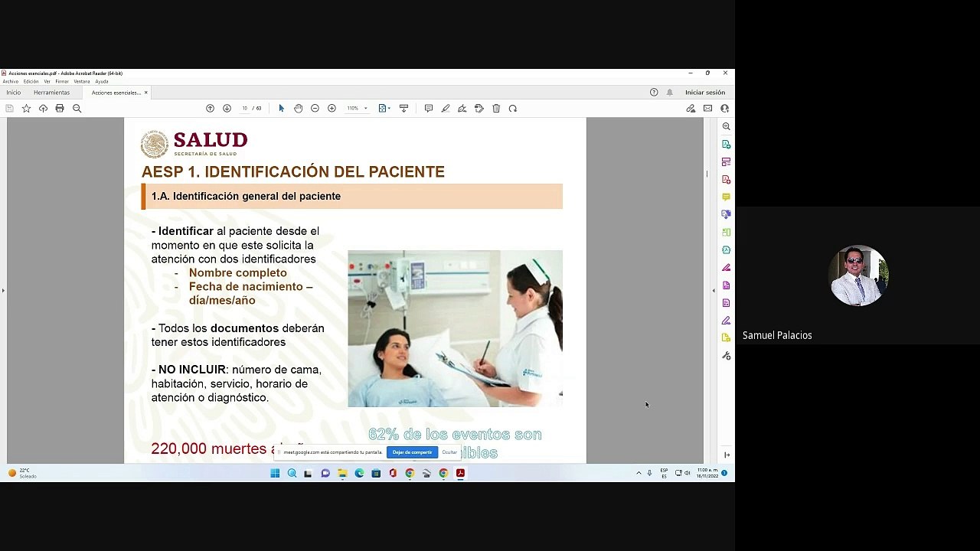Open the Herramientas tab

click(x=51, y=93)
